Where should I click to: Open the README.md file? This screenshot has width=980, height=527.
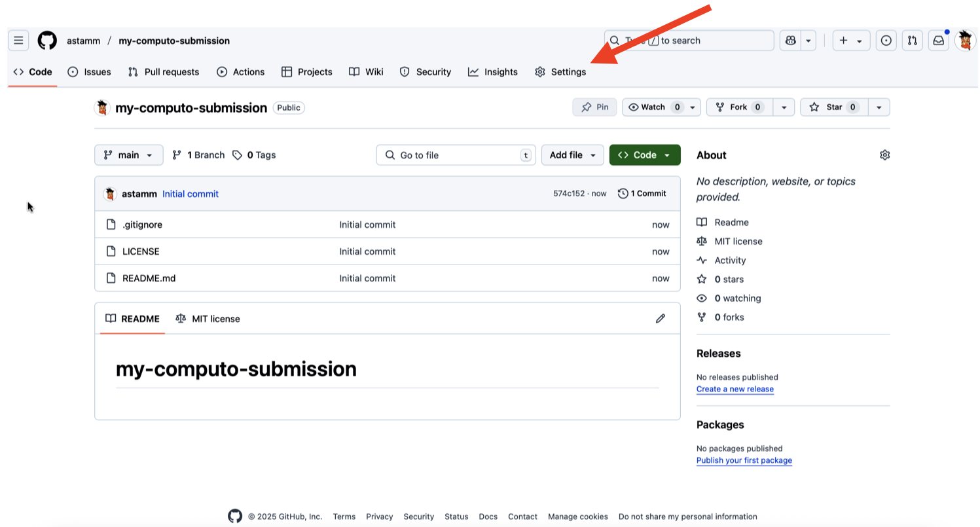tap(149, 278)
